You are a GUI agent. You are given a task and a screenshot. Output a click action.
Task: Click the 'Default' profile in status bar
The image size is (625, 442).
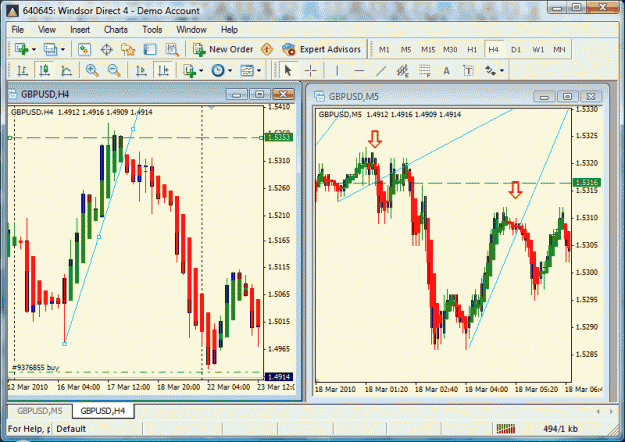coord(71,429)
